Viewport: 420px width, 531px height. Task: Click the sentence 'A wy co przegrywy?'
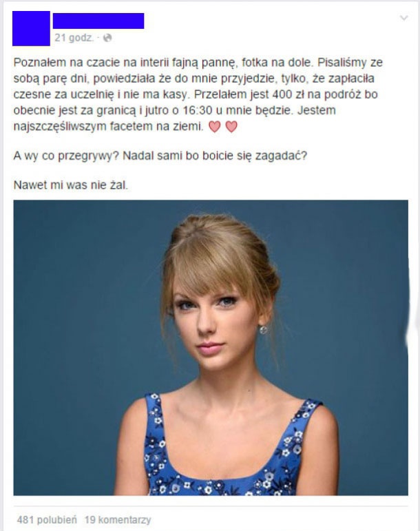point(66,156)
